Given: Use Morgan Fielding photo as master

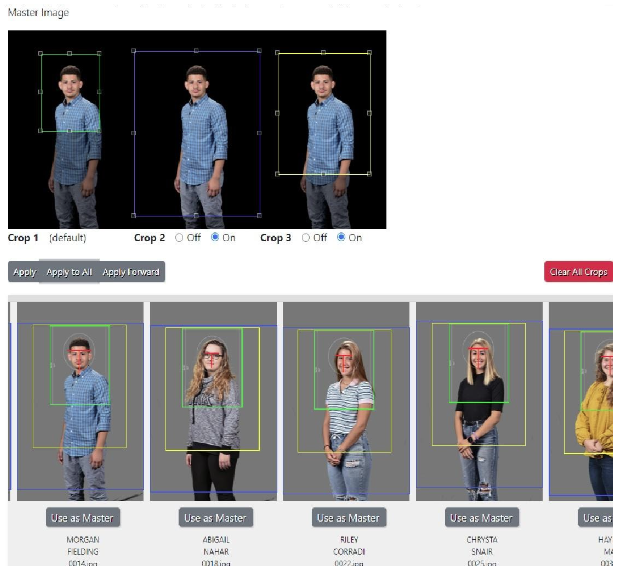Looking at the screenshot, I should pos(82,518).
